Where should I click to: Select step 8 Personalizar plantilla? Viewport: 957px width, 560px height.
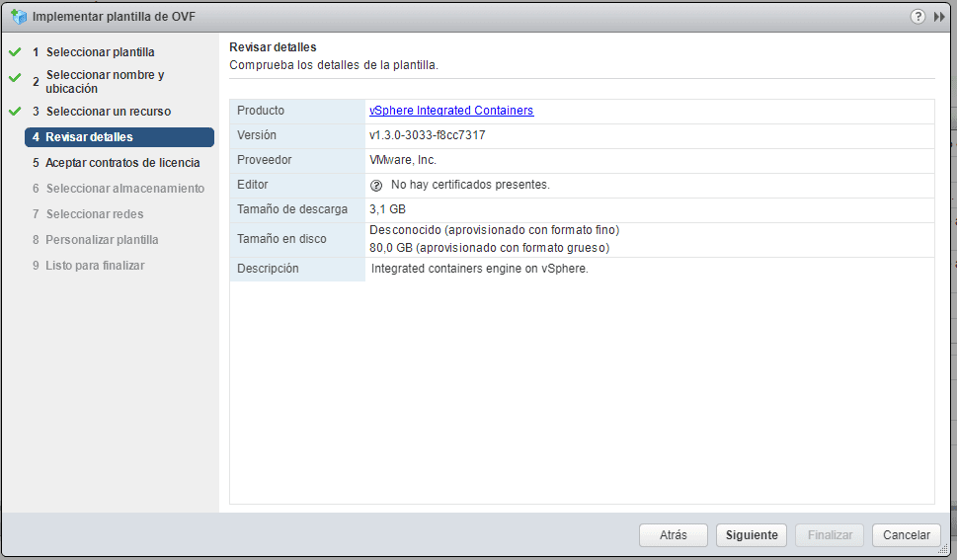[x=95, y=239]
